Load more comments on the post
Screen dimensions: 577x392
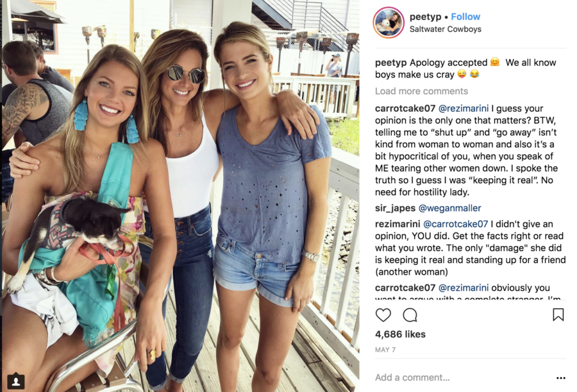pos(421,91)
